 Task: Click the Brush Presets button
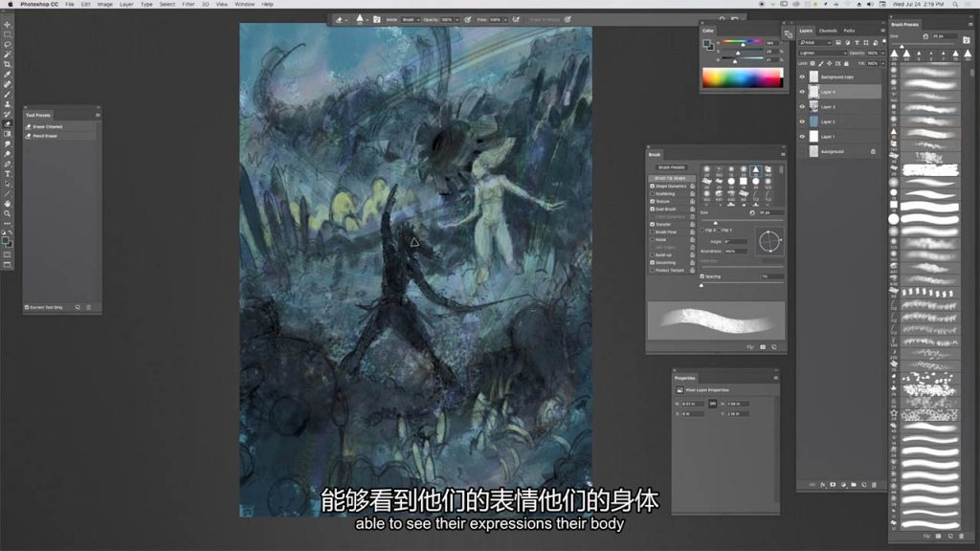click(x=671, y=167)
